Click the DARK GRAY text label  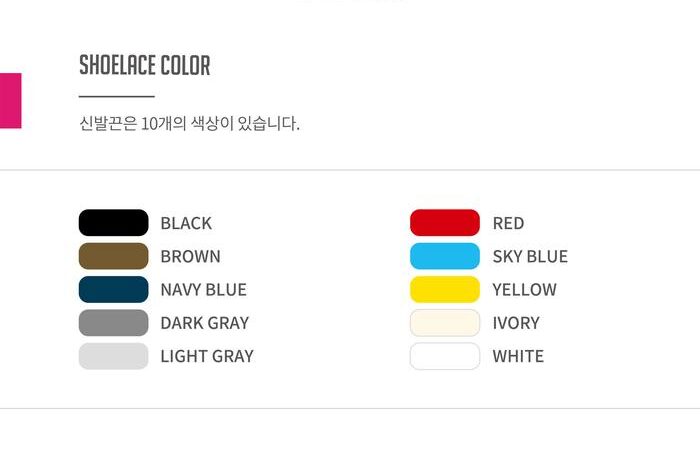tap(204, 323)
